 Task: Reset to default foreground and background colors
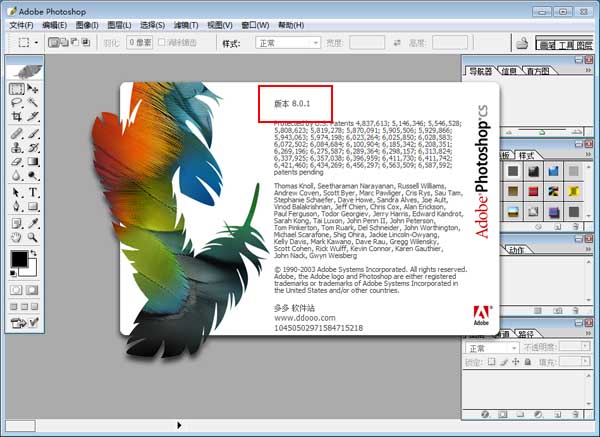pyautogui.click(x=13, y=273)
